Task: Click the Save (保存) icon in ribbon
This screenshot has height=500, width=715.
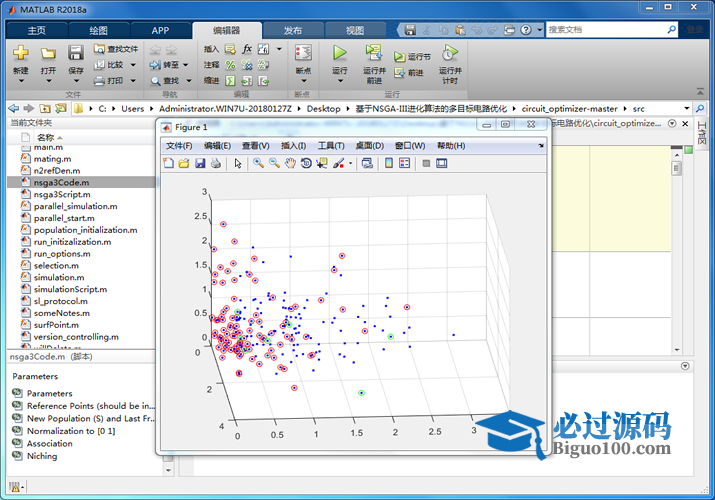Action: point(76,58)
